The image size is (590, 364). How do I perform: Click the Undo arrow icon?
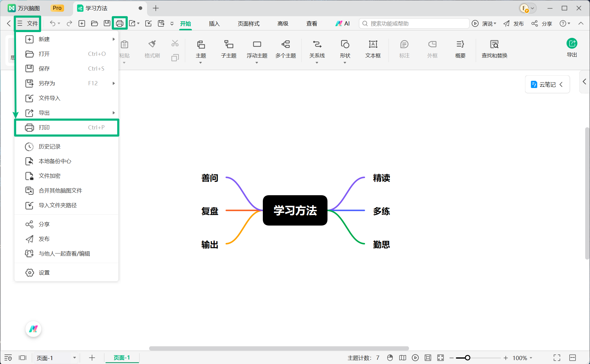coord(53,23)
